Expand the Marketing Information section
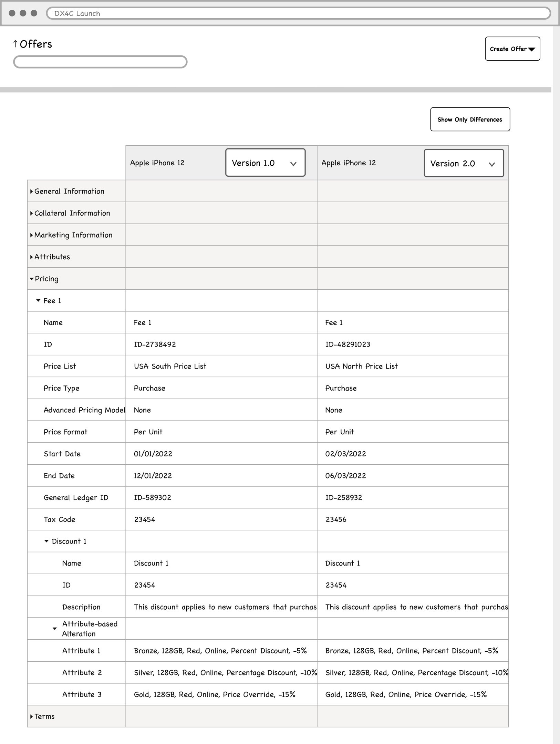Image resolution: width=560 pixels, height=744 pixels. coord(32,235)
